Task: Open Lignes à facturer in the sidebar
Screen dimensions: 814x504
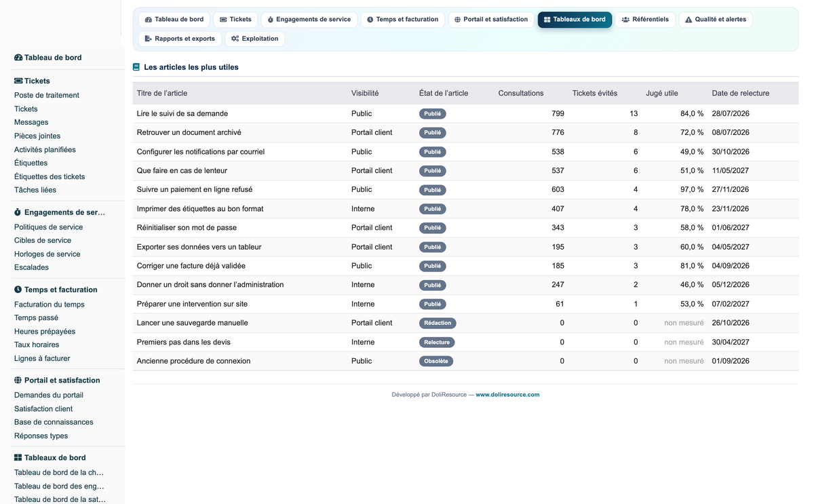Action: pos(42,359)
